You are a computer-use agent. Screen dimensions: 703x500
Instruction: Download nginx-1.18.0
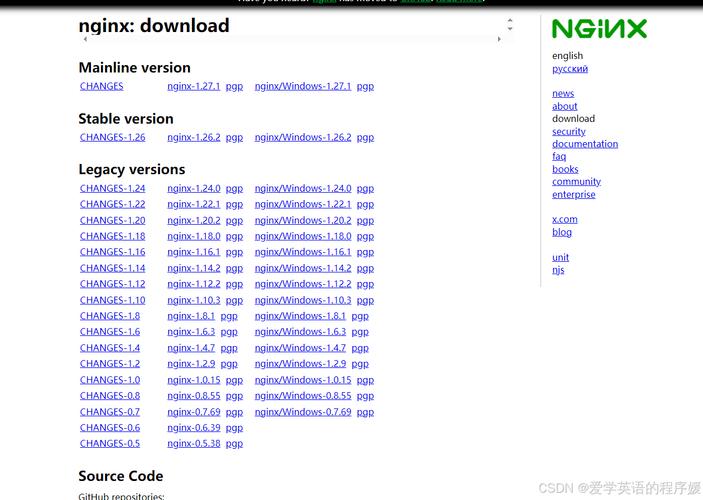(x=194, y=236)
